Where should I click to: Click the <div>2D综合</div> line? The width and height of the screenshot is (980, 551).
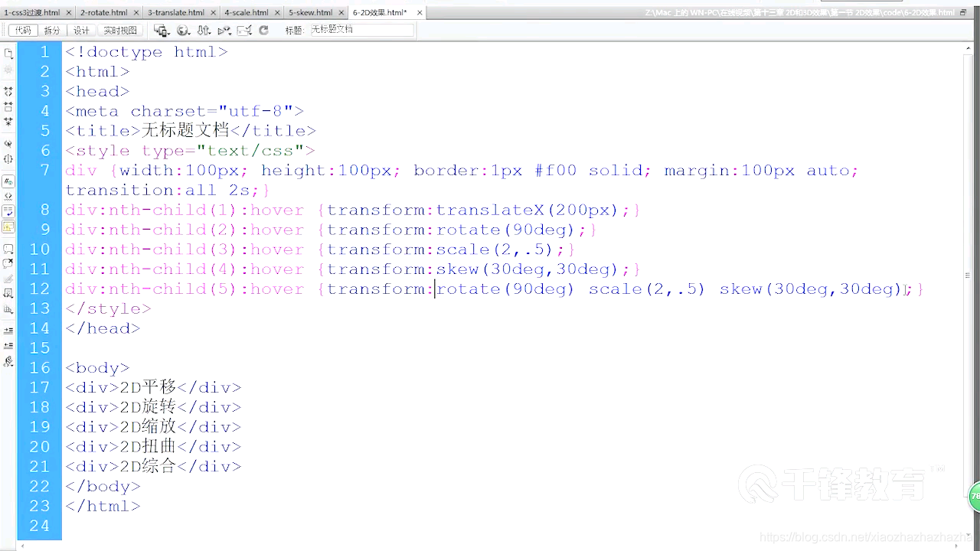pyautogui.click(x=153, y=467)
